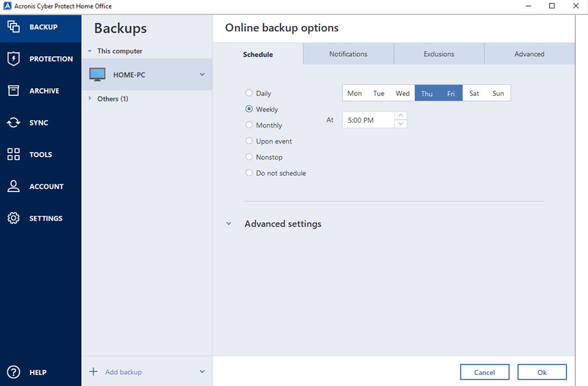Click the Acronis logo in title bar

[7, 6]
